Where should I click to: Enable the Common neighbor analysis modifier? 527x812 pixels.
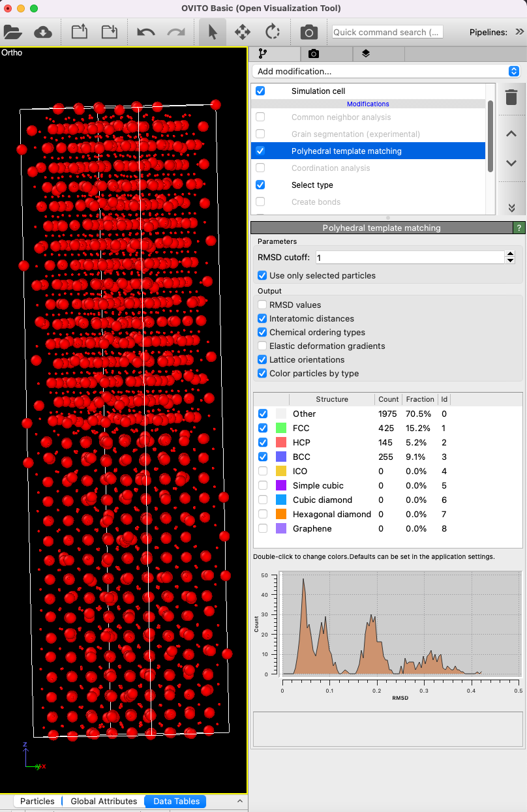click(x=260, y=117)
